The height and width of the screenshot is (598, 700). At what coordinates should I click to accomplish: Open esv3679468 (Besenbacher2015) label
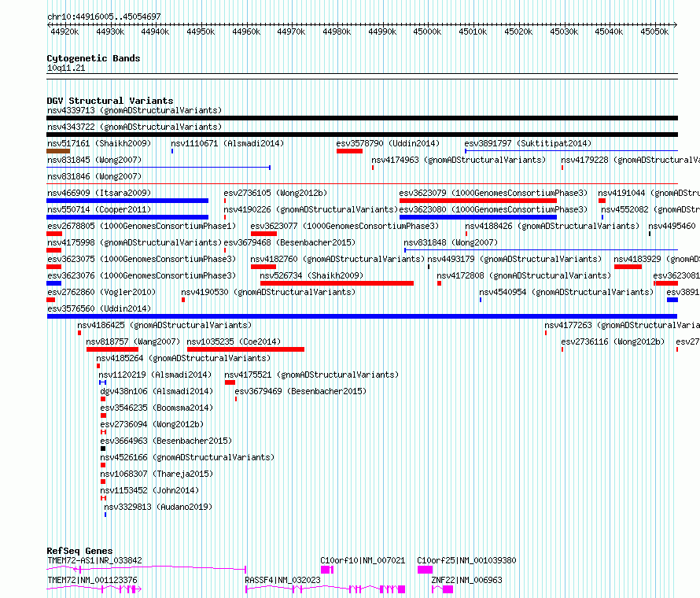(289, 242)
